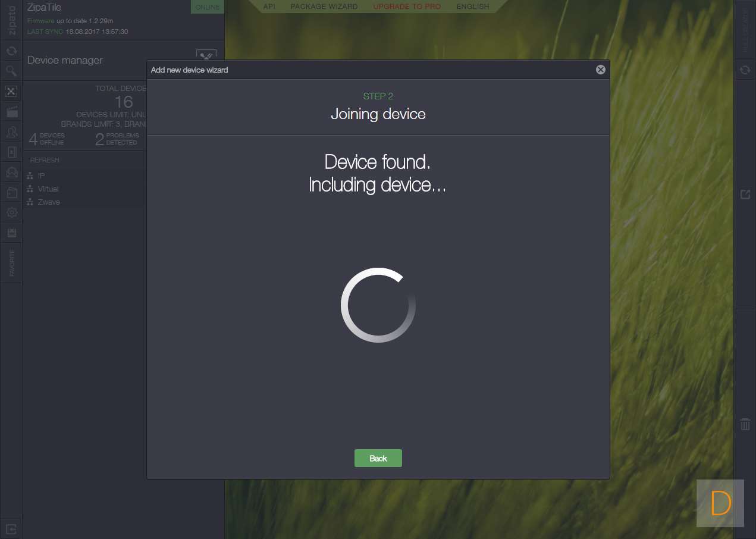Close the Add new device wizard
This screenshot has height=539, width=756.
601,70
